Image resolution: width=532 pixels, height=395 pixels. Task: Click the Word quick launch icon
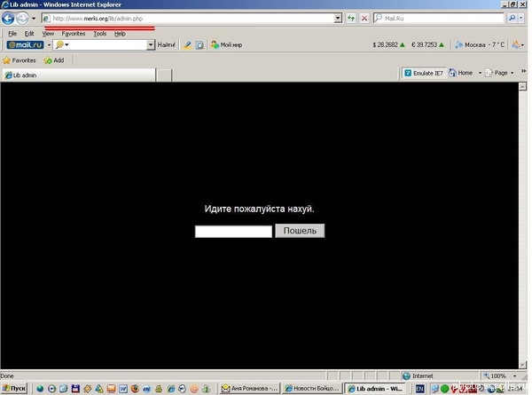(123, 389)
